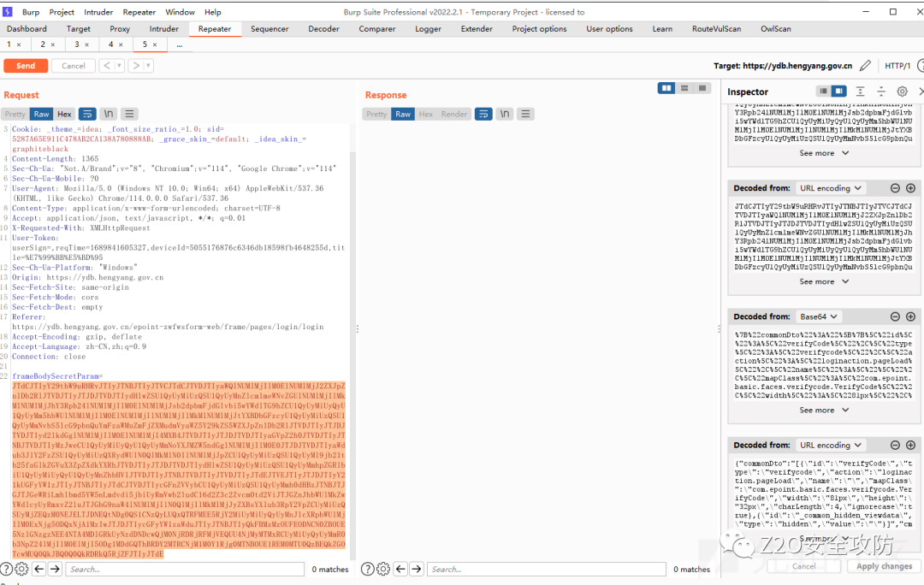Open the forward history dropdown arrow
Screen dimensions: 924x585
click(149, 66)
